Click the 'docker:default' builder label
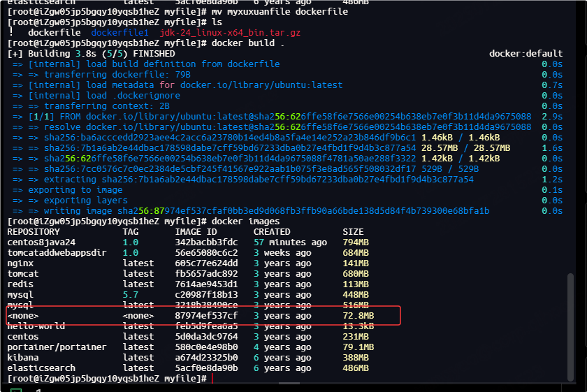 [526, 54]
